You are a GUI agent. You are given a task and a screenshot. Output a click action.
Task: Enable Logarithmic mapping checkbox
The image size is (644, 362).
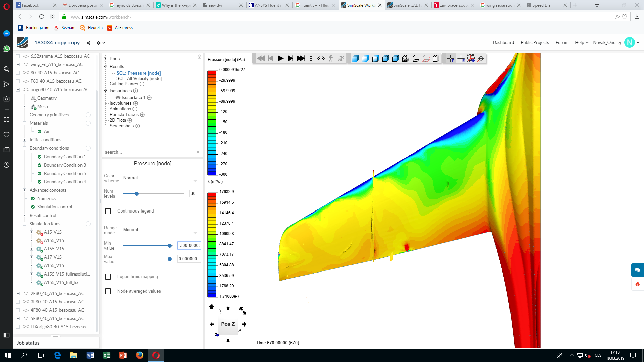(x=108, y=277)
